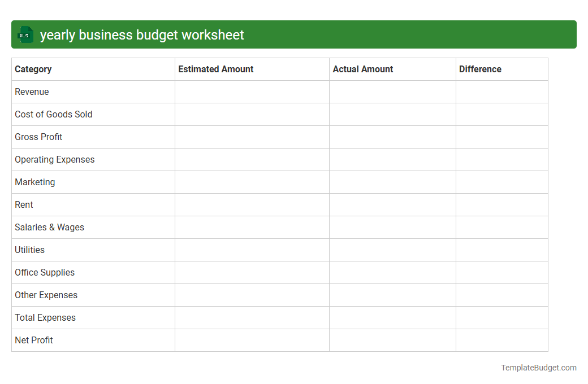Viewport: 588px width, 384px height.
Task: Select the Operating Expenses cell
Action: [x=54, y=159]
